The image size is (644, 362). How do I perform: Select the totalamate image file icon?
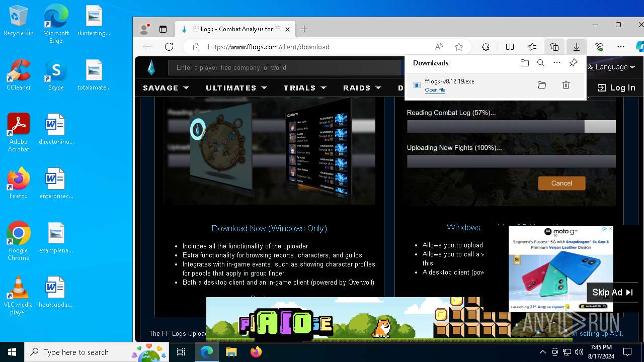[x=94, y=75]
